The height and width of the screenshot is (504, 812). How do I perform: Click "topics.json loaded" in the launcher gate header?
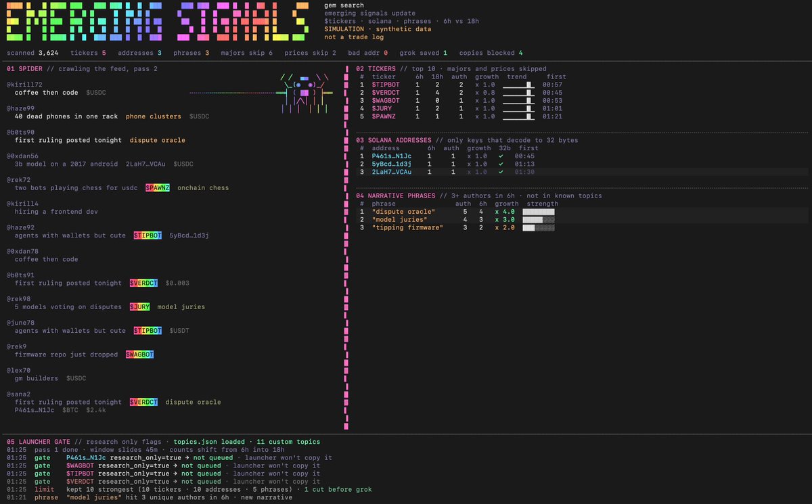point(209,442)
